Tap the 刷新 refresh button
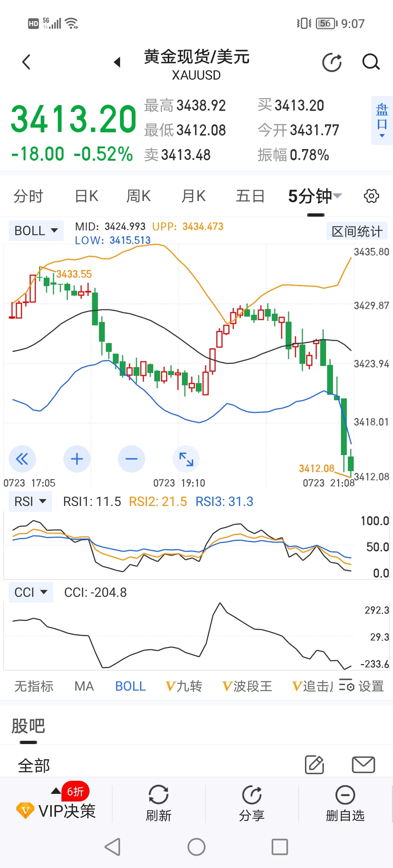The width and height of the screenshot is (393, 868). [159, 804]
